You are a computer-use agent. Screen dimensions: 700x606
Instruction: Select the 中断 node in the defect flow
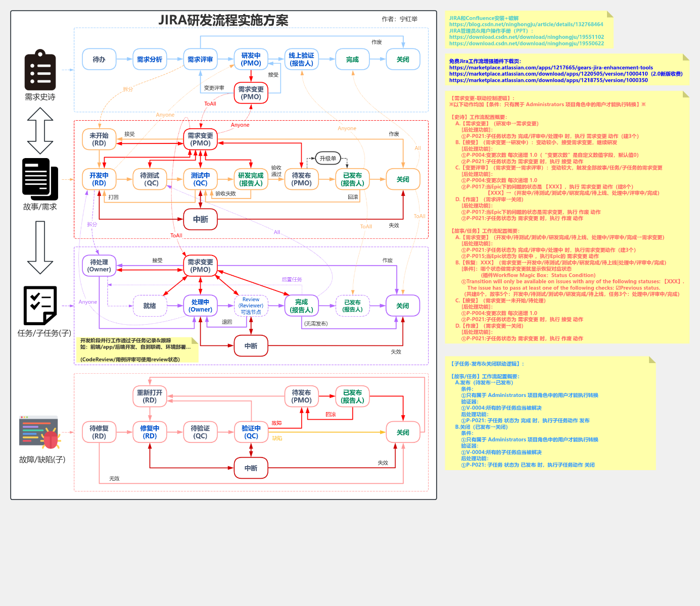[x=251, y=468]
